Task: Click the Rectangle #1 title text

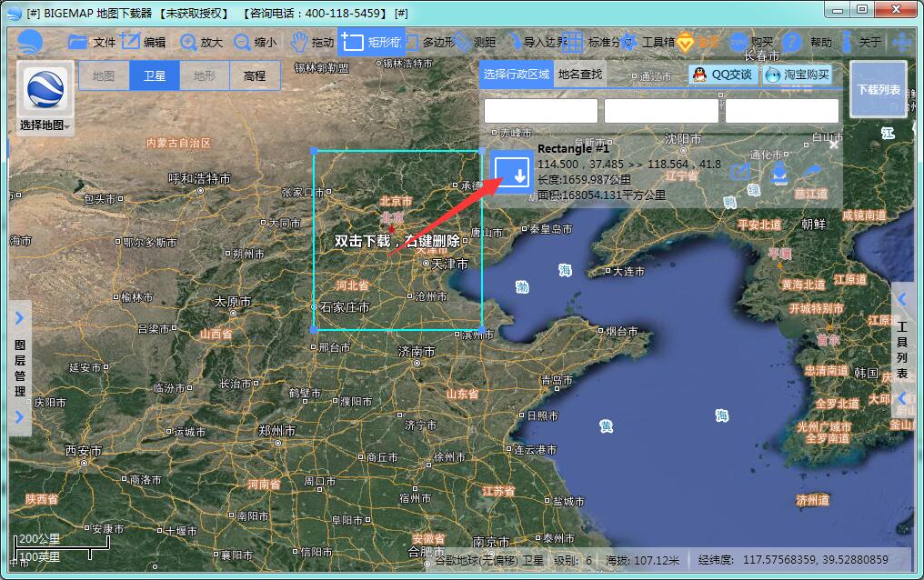Action: click(x=573, y=149)
